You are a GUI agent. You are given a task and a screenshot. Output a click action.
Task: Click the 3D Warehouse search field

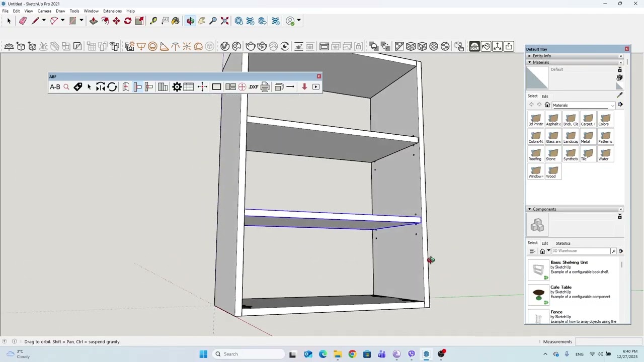(x=581, y=251)
